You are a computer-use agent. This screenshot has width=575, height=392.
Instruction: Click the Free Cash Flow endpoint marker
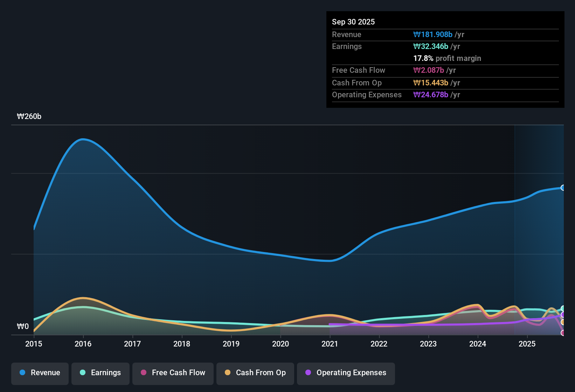point(563,332)
